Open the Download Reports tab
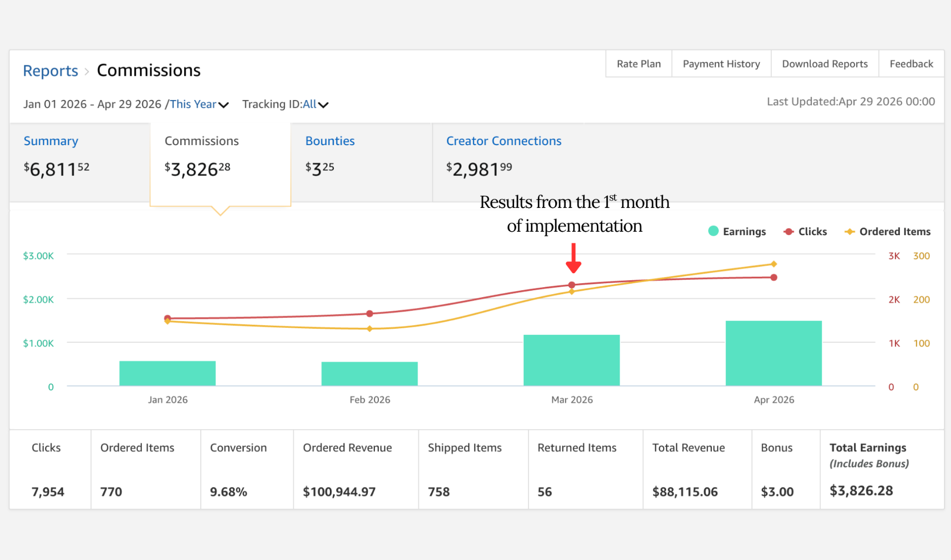Image resolution: width=951 pixels, height=560 pixels. tap(825, 64)
